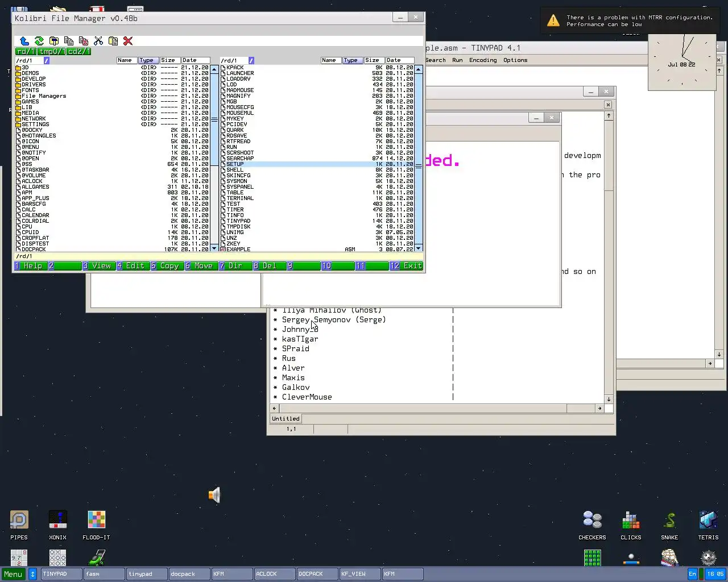
Task: Click the 6 Move function button
Action: pyautogui.click(x=201, y=266)
